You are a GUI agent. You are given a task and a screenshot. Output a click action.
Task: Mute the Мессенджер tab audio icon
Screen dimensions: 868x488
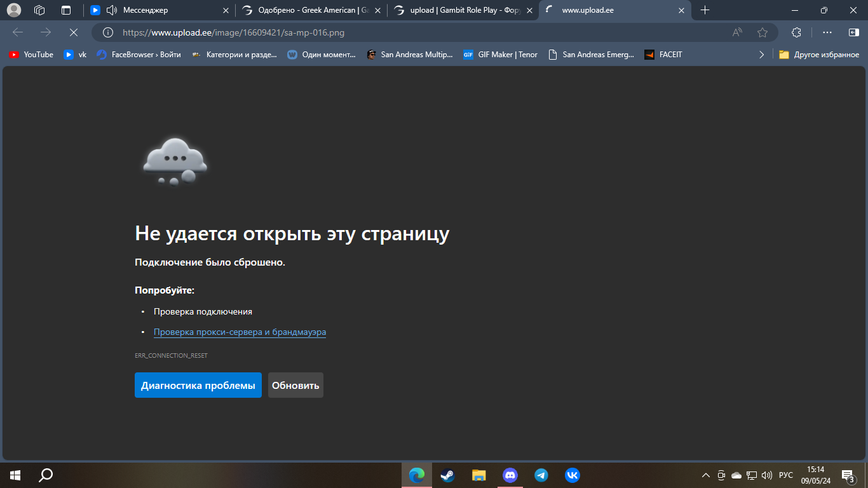tap(112, 10)
